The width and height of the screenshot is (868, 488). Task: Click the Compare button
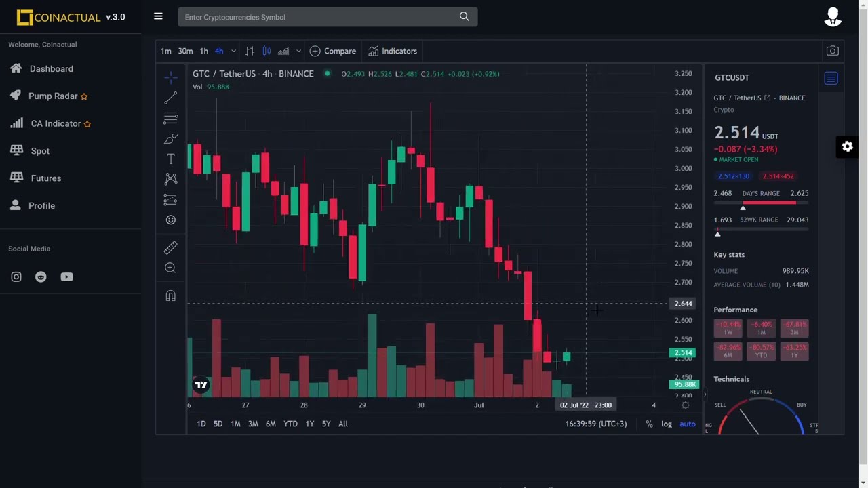pos(332,51)
